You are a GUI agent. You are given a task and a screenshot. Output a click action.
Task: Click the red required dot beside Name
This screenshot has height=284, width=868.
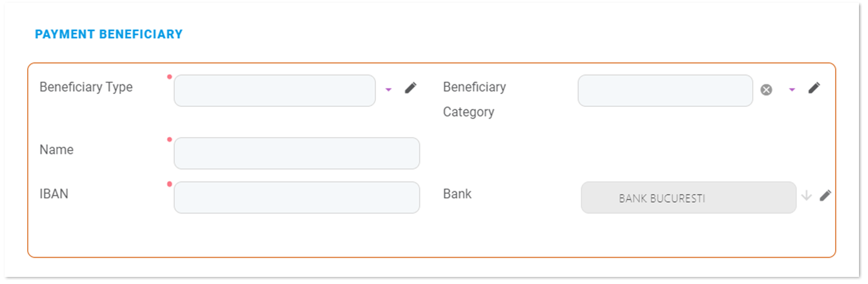coord(170,139)
